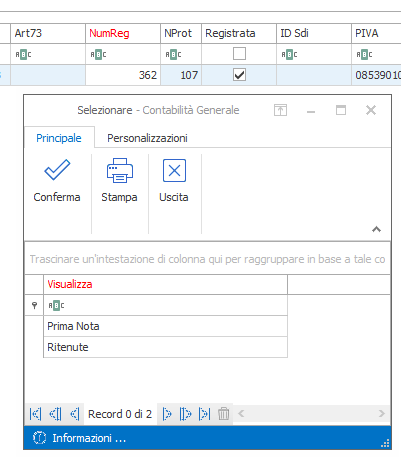Collapse the ribbon with the chevron arrow
Screen dimensions: 401x465
[376, 229]
